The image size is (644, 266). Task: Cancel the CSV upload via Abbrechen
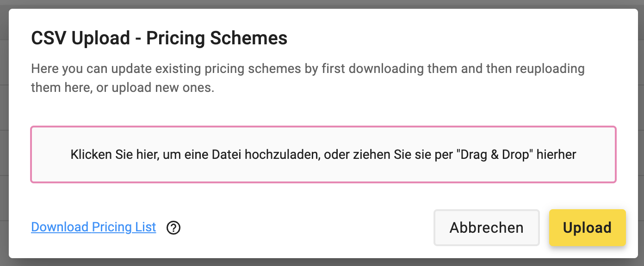click(x=487, y=228)
